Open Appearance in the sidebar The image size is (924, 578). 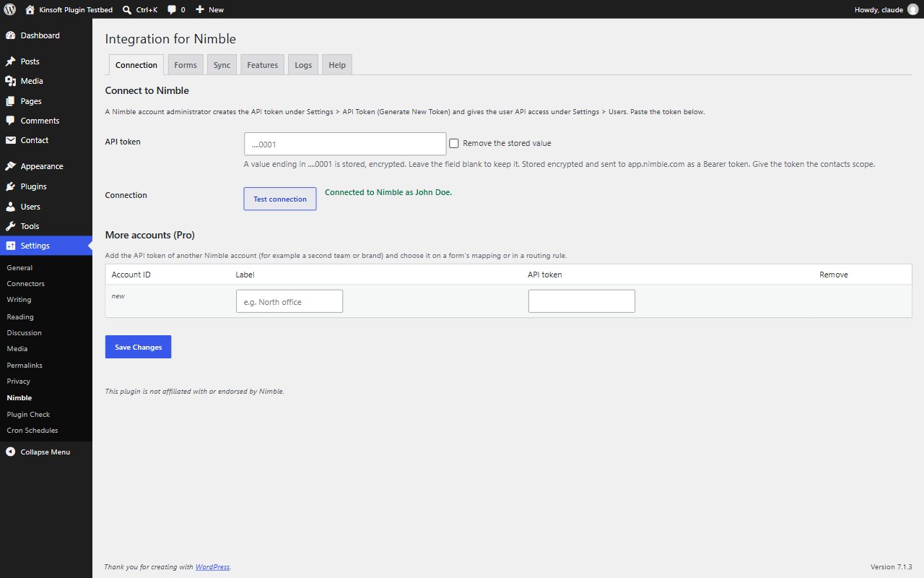46,166
